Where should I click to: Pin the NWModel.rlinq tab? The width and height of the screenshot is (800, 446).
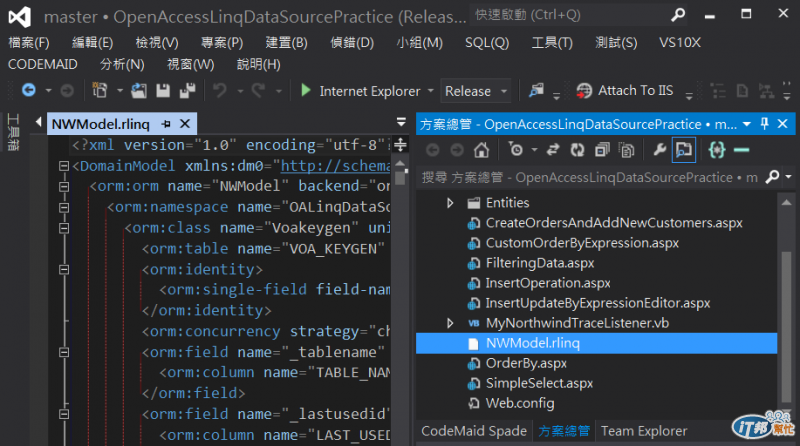[x=166, y=124]
